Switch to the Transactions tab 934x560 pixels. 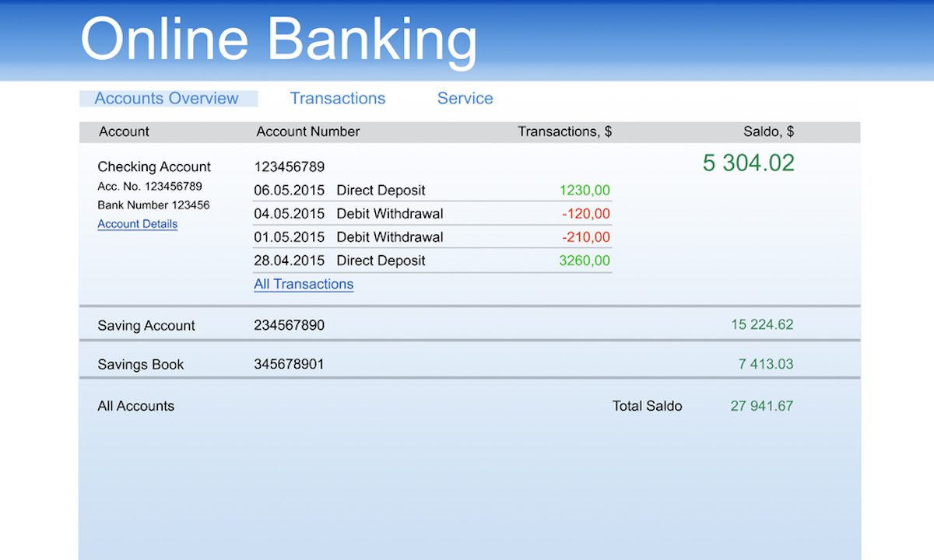point(337,98)
